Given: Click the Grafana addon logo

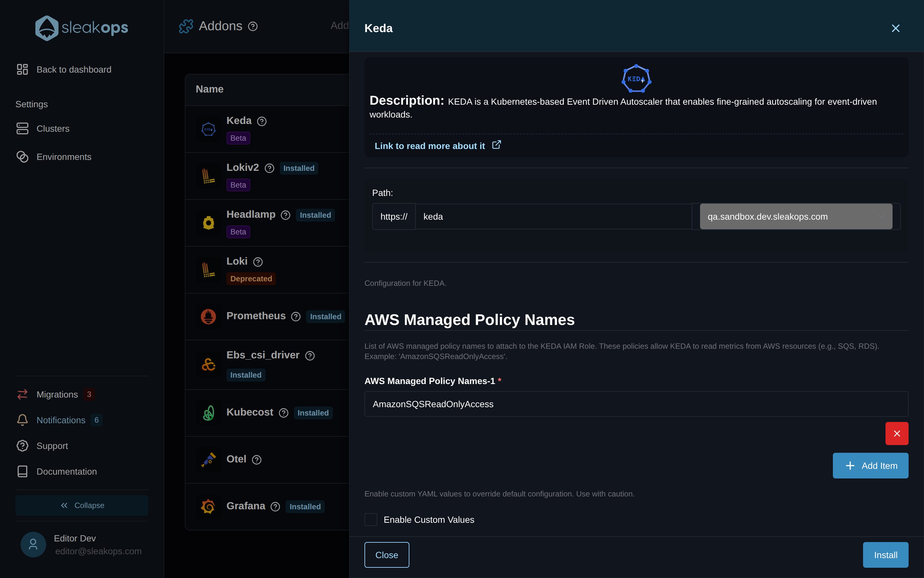Looking at the screenshot, I should point(209,506).
